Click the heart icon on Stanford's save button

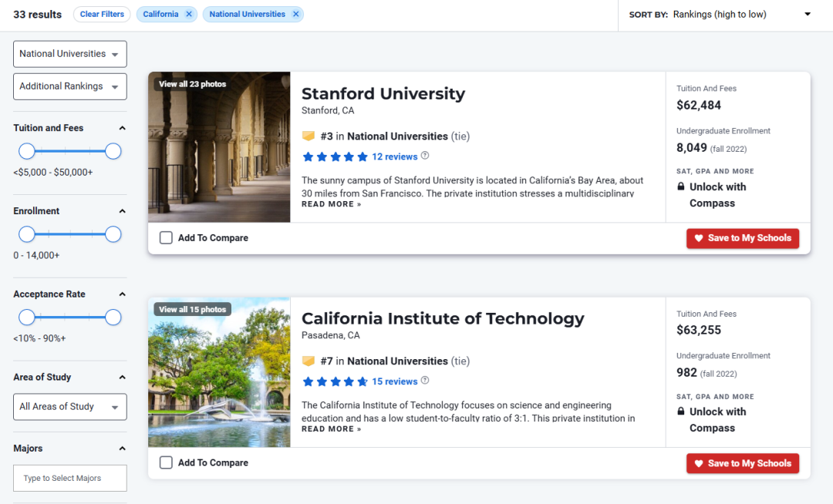point(699,238)
